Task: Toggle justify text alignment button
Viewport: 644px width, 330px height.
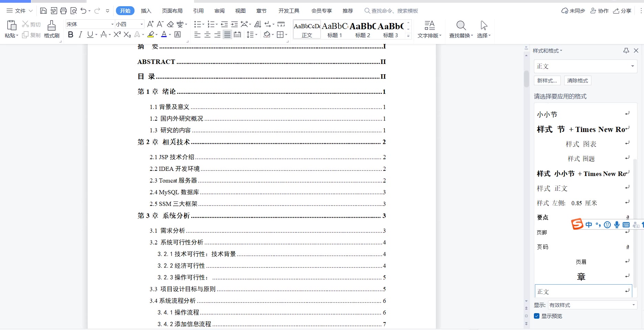Action: [x=227, y=34]
